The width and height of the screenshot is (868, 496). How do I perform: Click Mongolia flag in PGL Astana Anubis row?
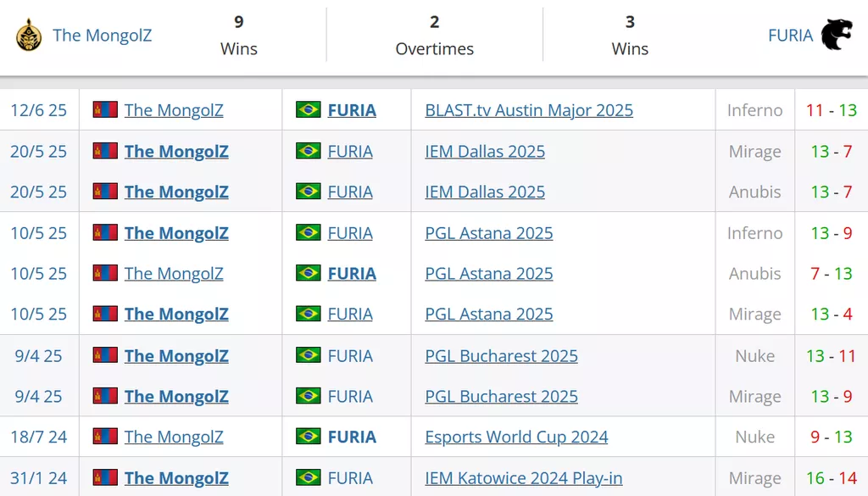click(105, 273)
